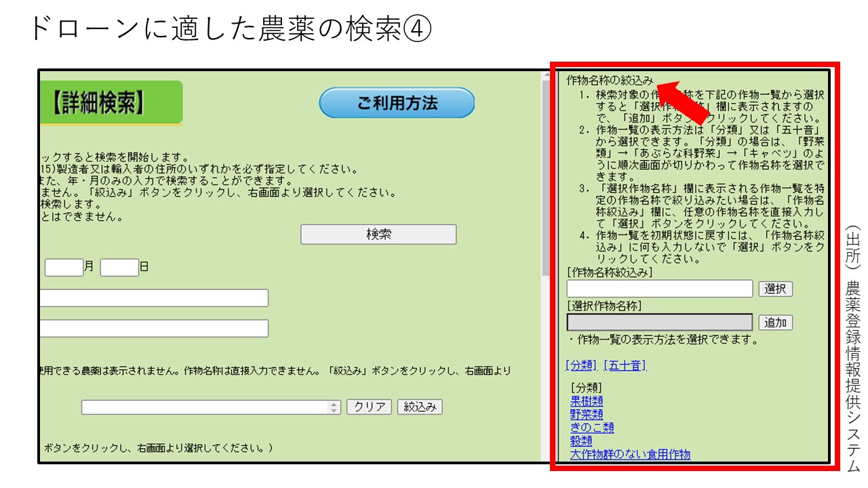Click the second long text field under the date
The width and height of the screenshot is (868, 488).
tap(154, 329)
